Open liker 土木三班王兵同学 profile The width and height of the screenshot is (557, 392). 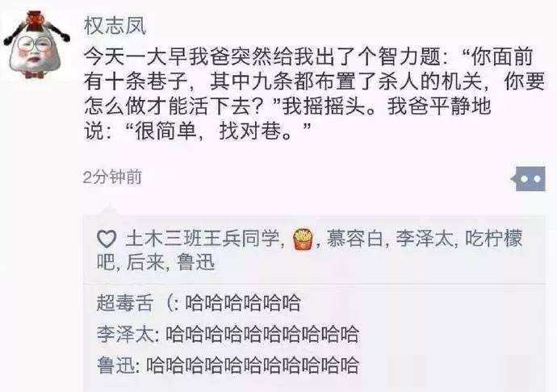203,238
